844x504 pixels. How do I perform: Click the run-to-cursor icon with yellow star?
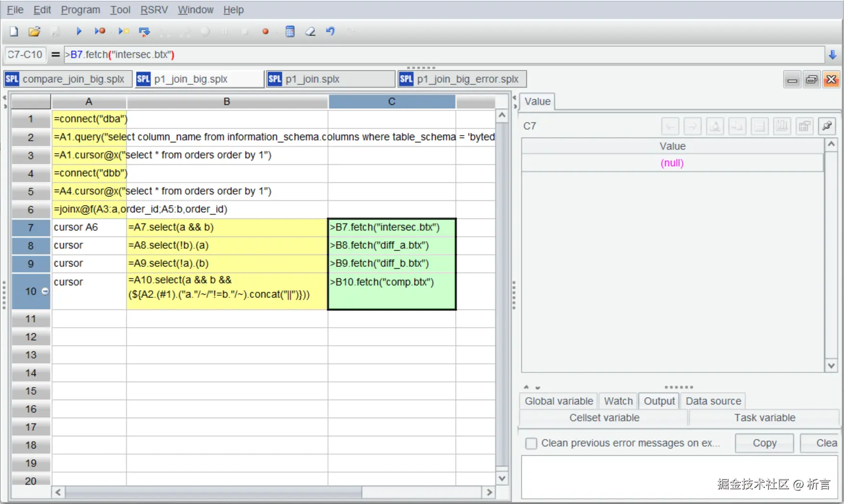pos(124,31)
